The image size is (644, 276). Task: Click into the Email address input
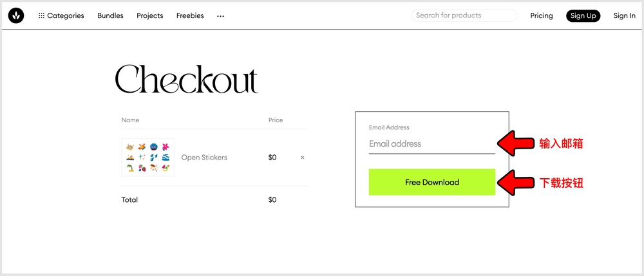(431, 144)
